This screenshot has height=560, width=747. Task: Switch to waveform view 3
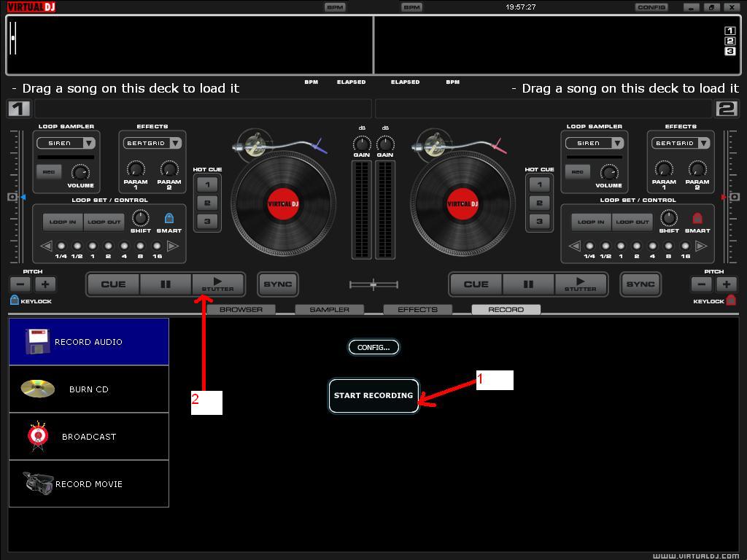tap(729, 52)
